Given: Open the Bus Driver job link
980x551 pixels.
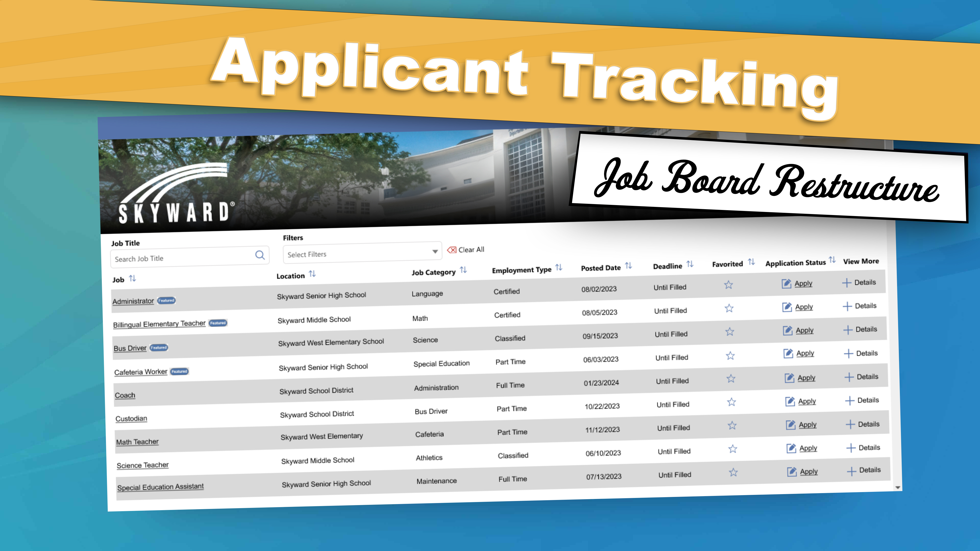Looking at the screenshot, I should click(x=130, y=348).
